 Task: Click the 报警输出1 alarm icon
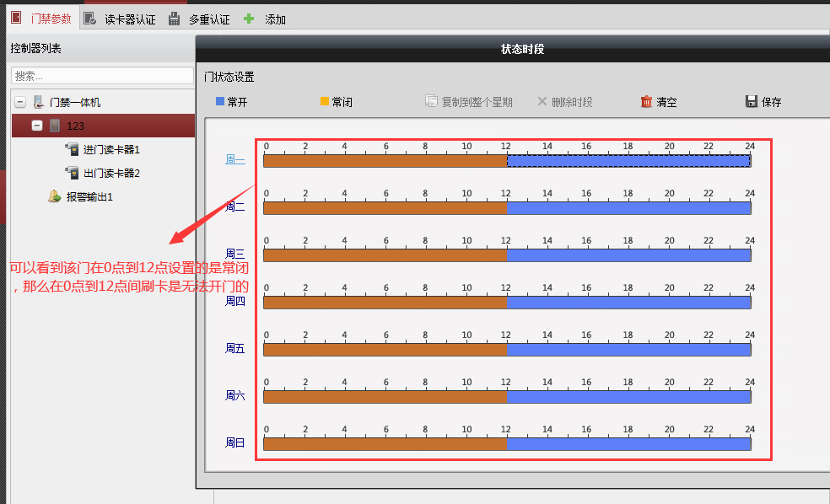point(55,196)
